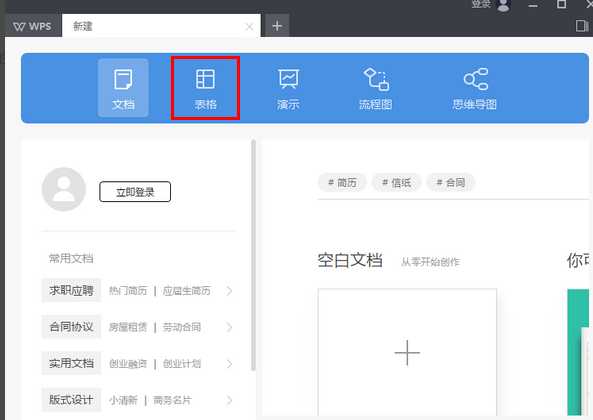The image size is (593, 420).
Task: Select the # 简历 tag
Action: pyautogui.click(x=342, y=183)
